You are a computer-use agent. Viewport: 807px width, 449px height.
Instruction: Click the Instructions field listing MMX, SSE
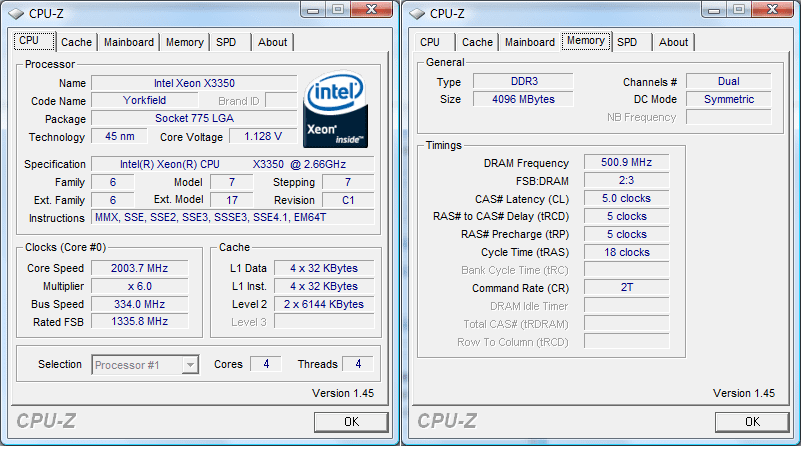coord(233,217)
